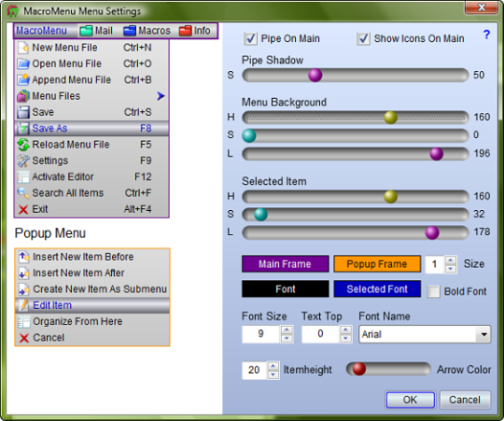Click the MacroMenu title bar app icon

pos(13,11)
